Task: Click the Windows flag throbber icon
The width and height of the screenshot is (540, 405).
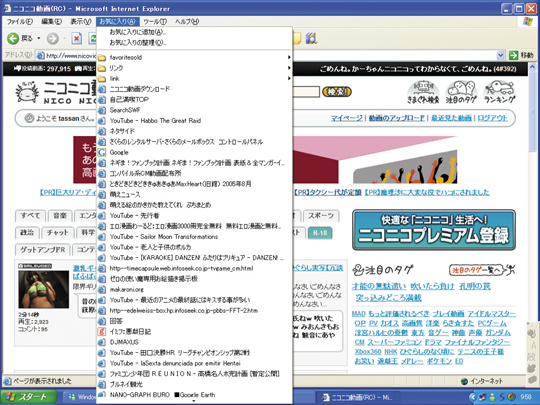Action: [527, 21]
